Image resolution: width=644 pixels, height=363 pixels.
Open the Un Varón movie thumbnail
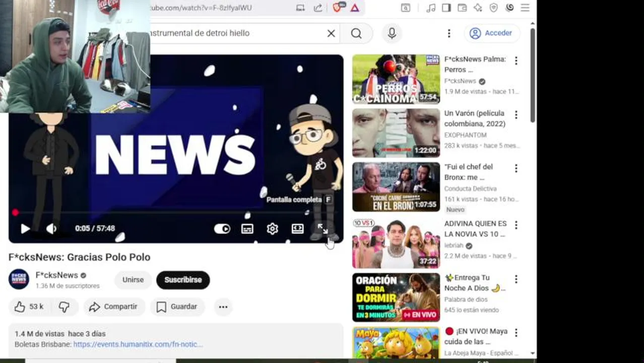coord(396,133)
